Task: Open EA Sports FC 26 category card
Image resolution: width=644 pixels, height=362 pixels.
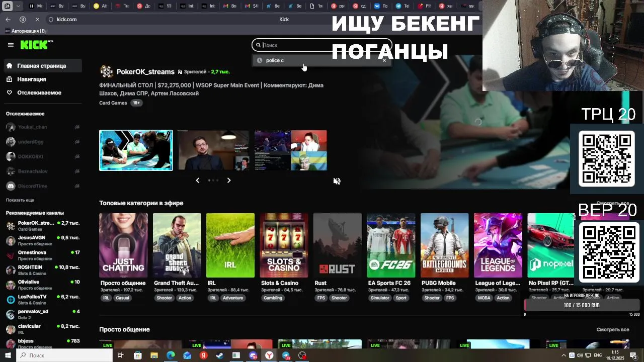Action: tap(391, 245)
